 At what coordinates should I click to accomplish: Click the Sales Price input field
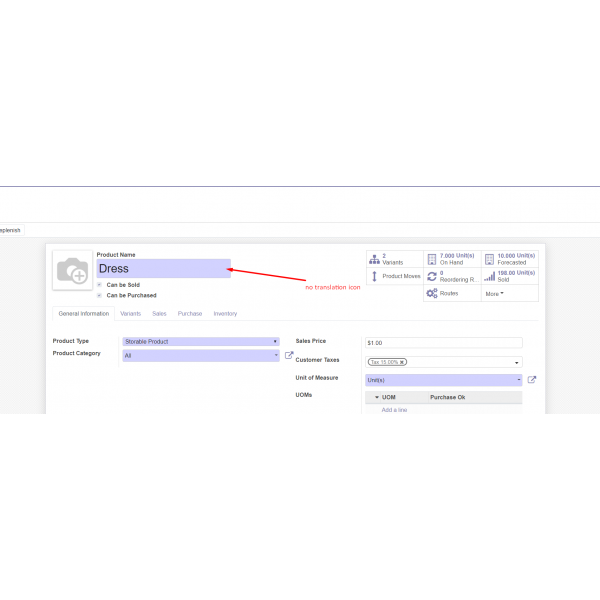pyautogui.click(x=442, y=343)
